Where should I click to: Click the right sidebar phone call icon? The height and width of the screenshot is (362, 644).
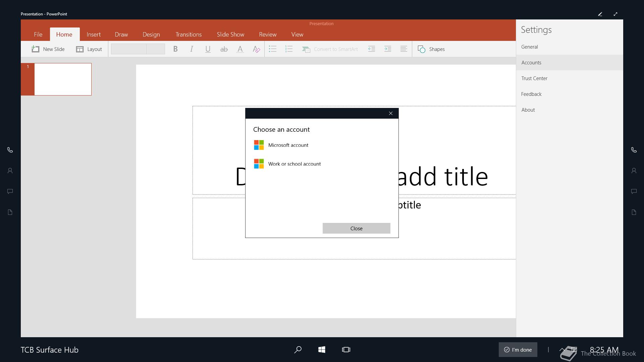click(634, 150)
